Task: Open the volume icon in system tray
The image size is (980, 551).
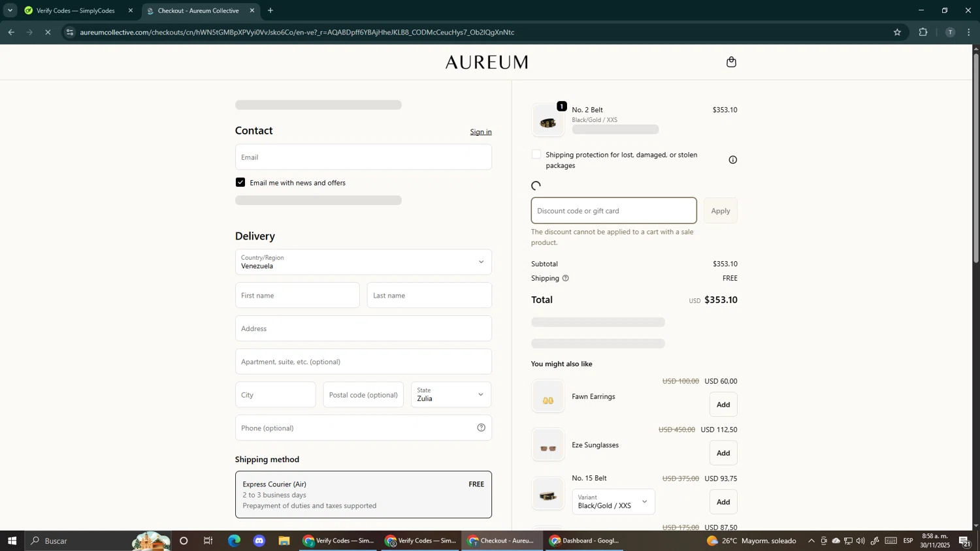Action: coord(860,541)
